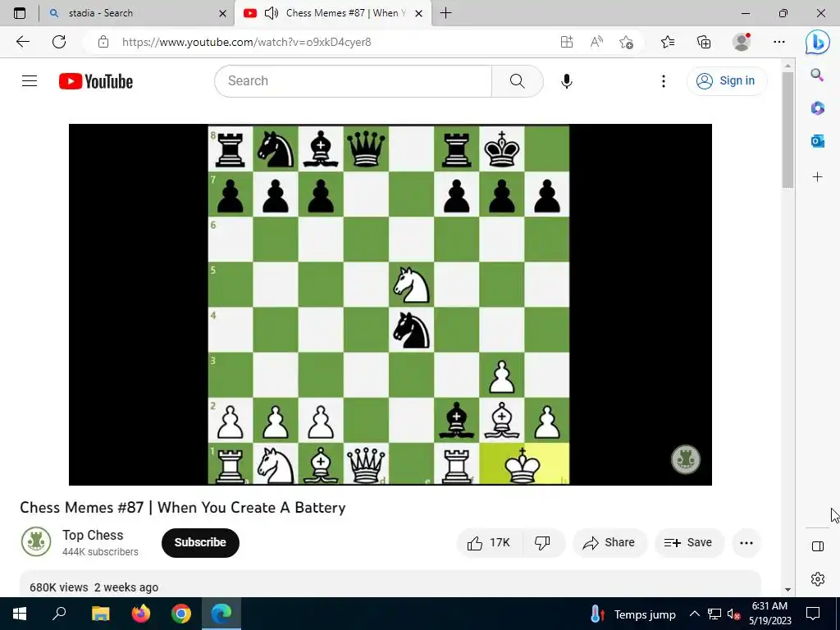This screenshot has width=840, height=630.
Task: Select the YouTube URL in address bar
Action: click(x=246, y=43)
